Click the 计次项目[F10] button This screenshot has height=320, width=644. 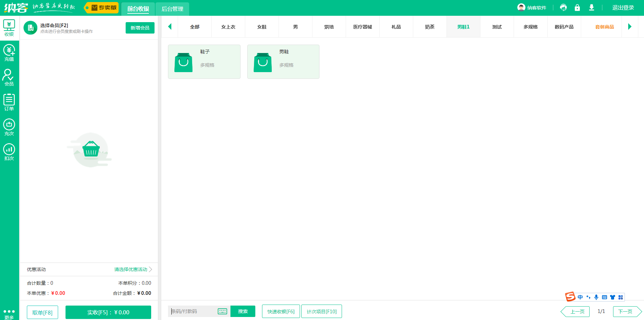(321, 311)
